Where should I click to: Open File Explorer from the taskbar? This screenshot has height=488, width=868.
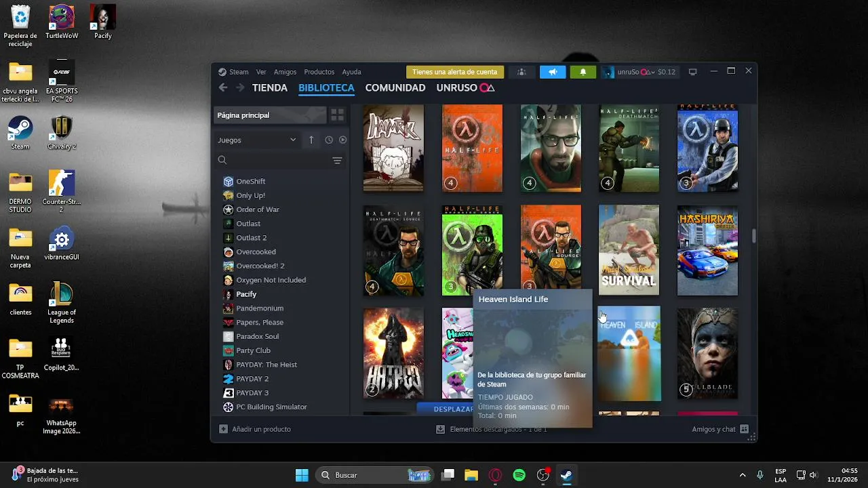(x=471, y=475)
